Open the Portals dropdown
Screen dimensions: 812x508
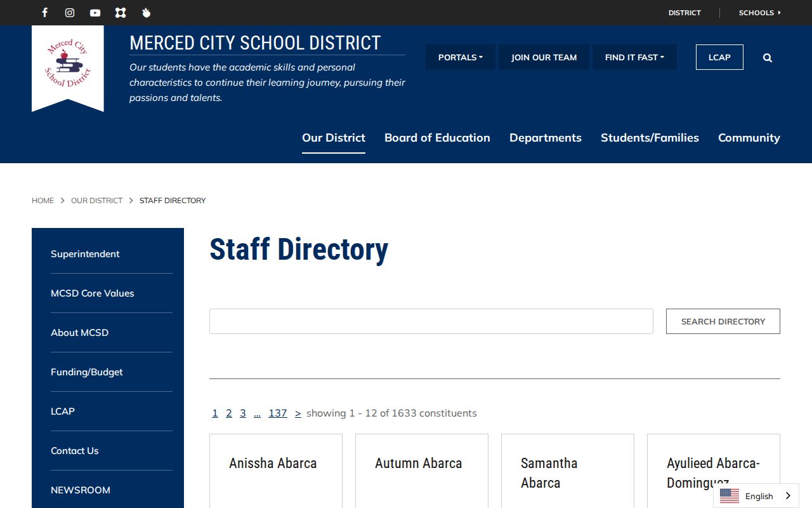click(x=461, y=57)
